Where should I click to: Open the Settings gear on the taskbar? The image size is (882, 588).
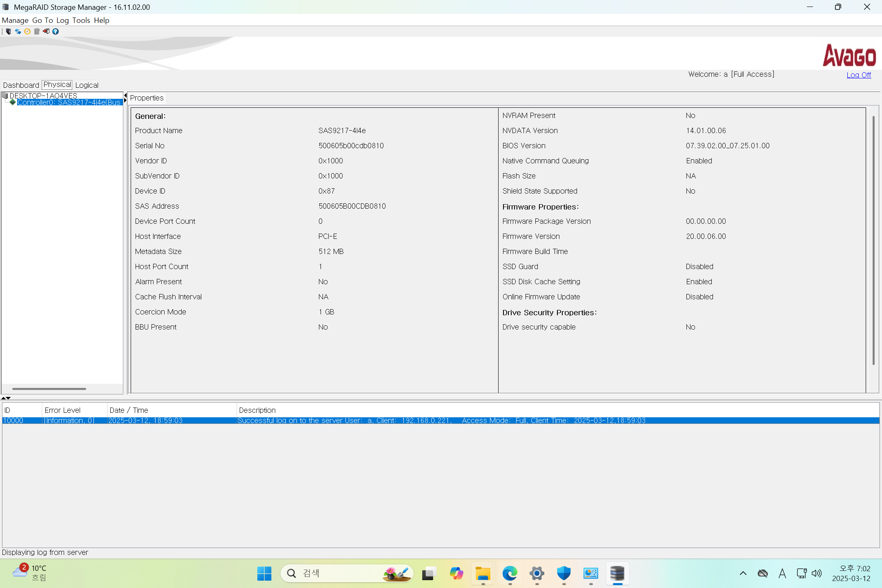(x=537, y=574)
